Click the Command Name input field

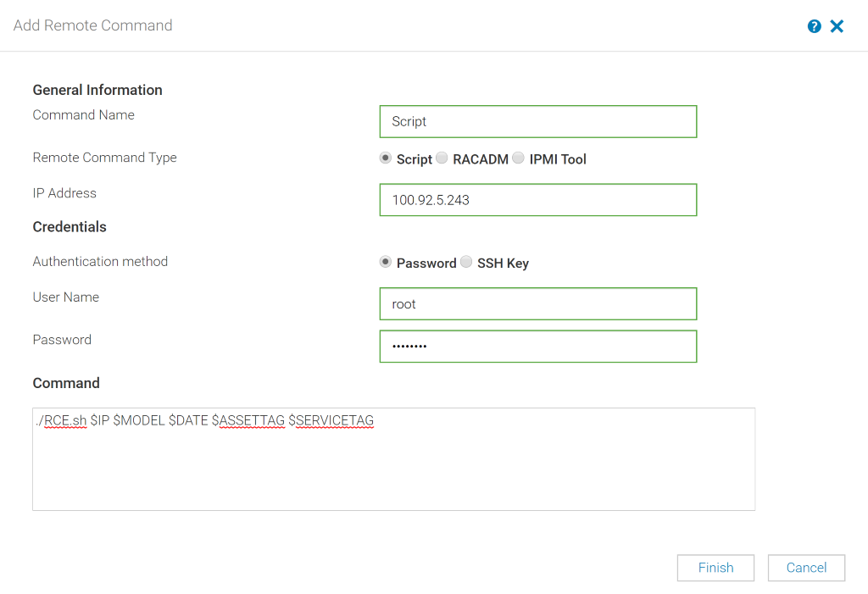[537, 121]
